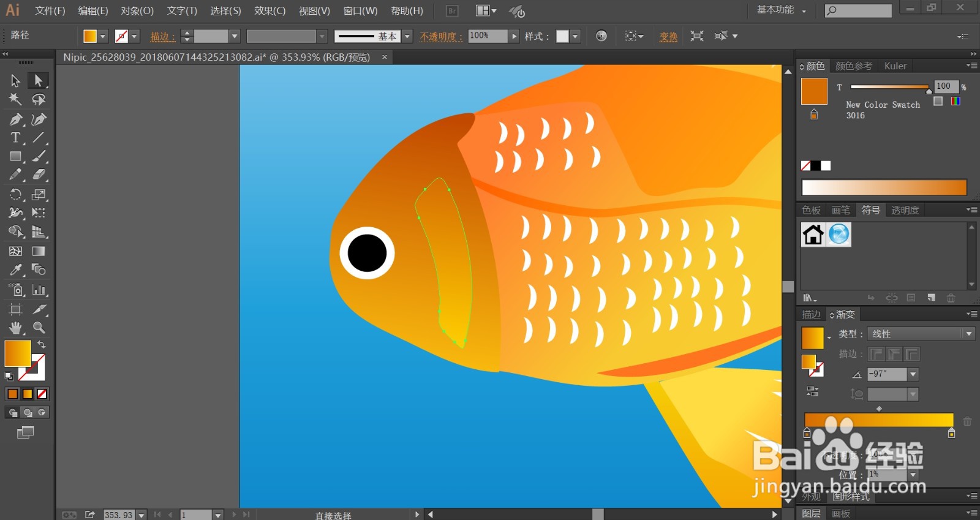Open the 基本功能 workspace switcher
The height and width of the screenshot is (520, 980).
[x=781, y=10]
